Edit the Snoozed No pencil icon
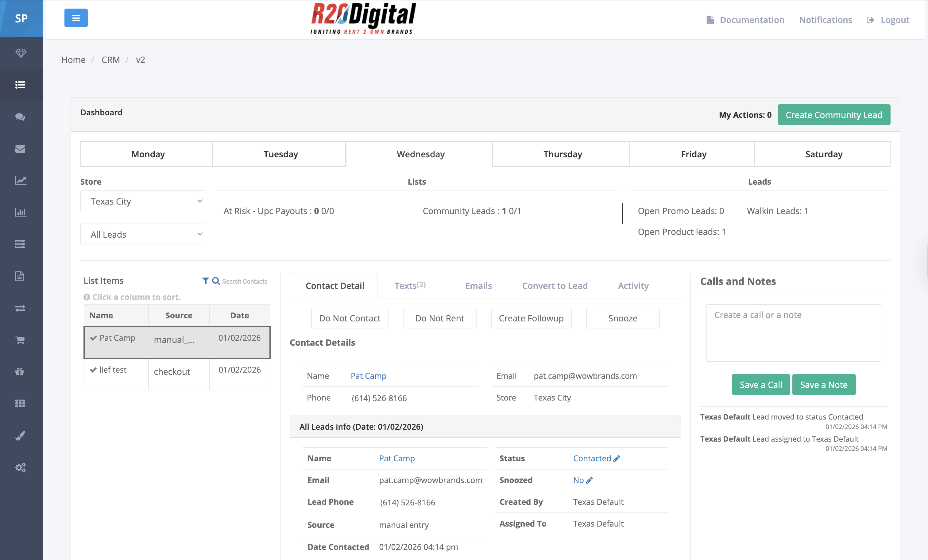This screenshot has width=928, height=560. 590,480
